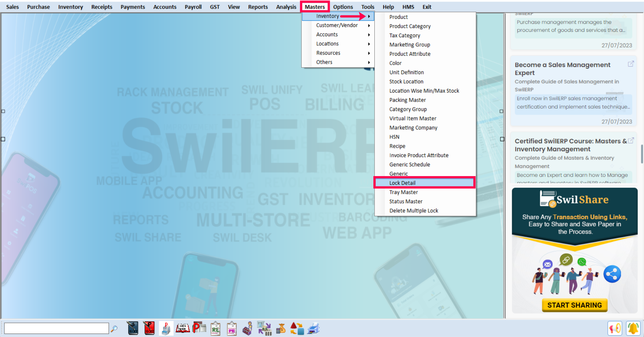Expand the Customer/Vendor submenu arrow
This screenshot has height=337, width=644.
[369, 25]
